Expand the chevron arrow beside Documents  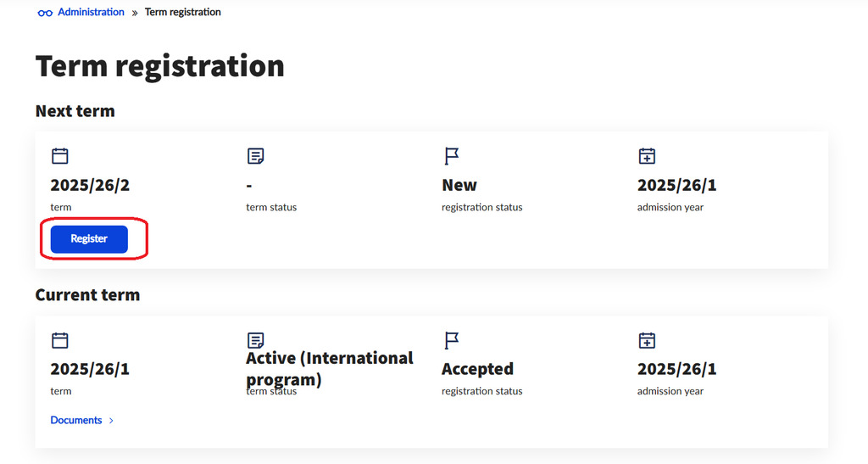[111, 420]
